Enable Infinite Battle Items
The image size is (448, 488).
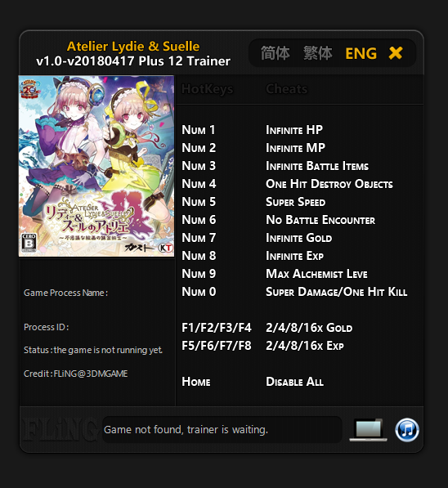pyautogui.click(x=317, y=166)
